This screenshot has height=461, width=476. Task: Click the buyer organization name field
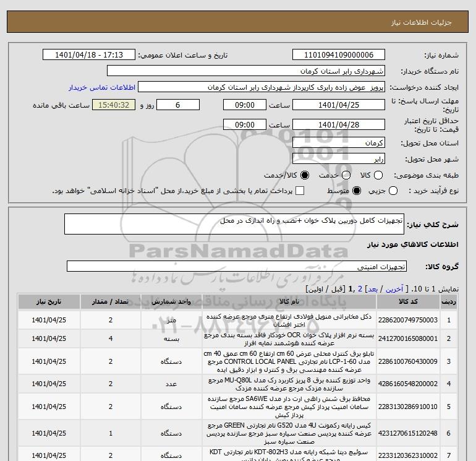[x=246, y=71]
